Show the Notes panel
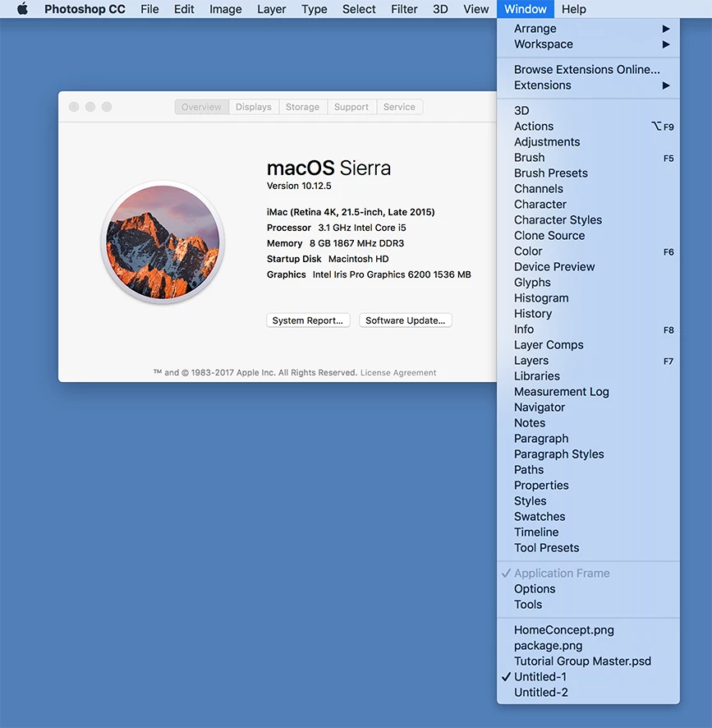Image resolution: width=712 pixels, height=728 pixels. tap(588, 423)
